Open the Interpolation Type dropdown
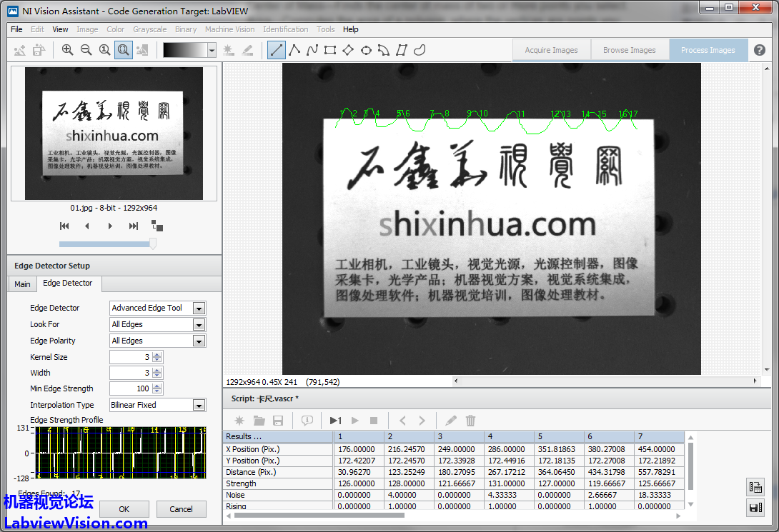 199,406
